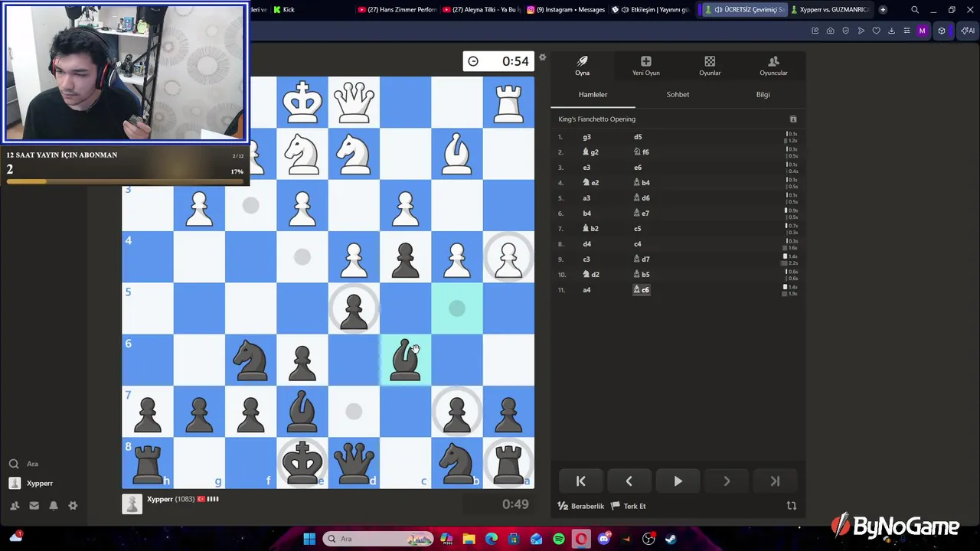Screen dimensions: 980x551
Task: Click the icon beside King's Fianchetto Opening
Action: 793,119
